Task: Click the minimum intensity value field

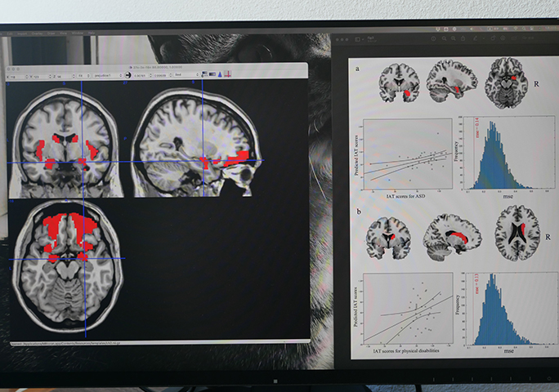Action: (141, 76)
